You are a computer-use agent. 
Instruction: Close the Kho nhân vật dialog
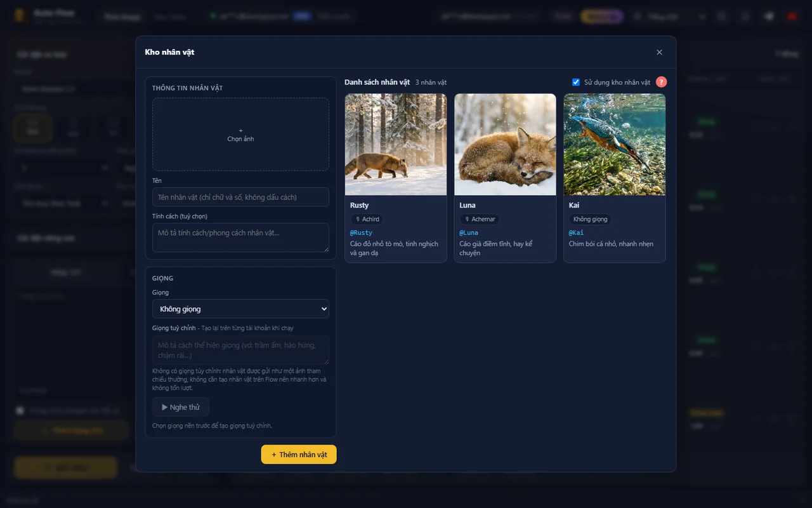(x=659, y=52)
